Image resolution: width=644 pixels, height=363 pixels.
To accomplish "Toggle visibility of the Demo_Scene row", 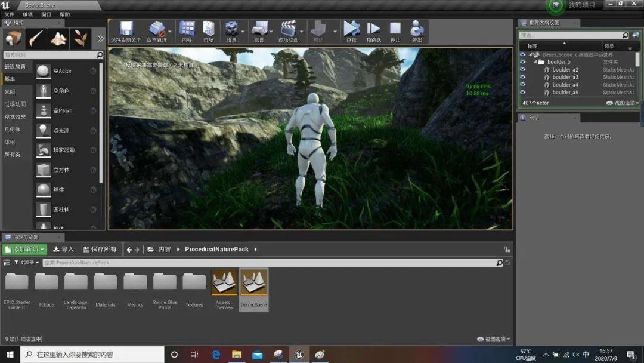I will 522,54.
